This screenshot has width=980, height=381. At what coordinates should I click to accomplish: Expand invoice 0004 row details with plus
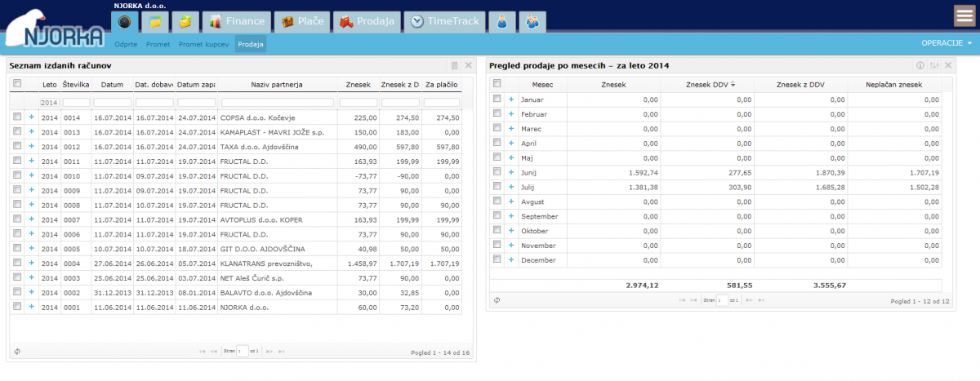coord(32,263)
